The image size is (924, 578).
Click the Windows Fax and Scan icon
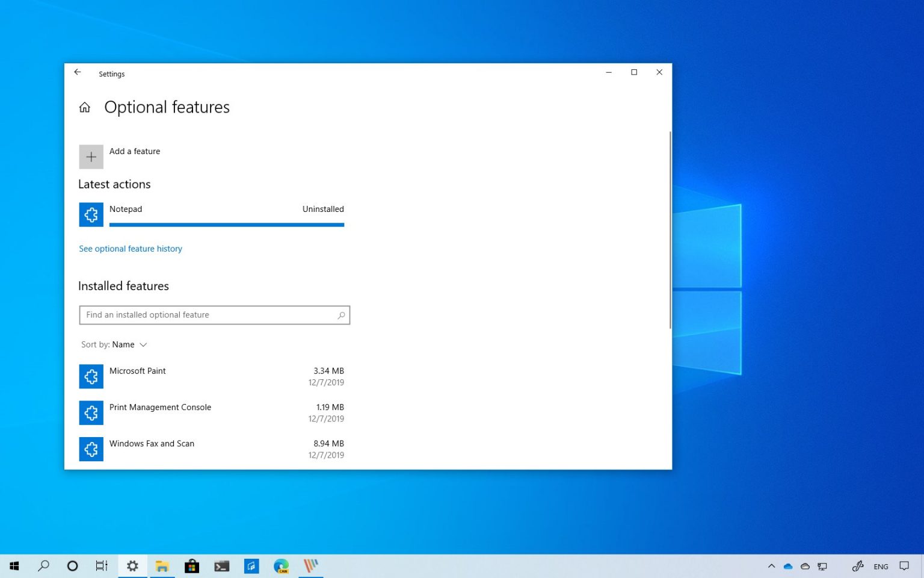pyautogui.click(x=91, y=449)
